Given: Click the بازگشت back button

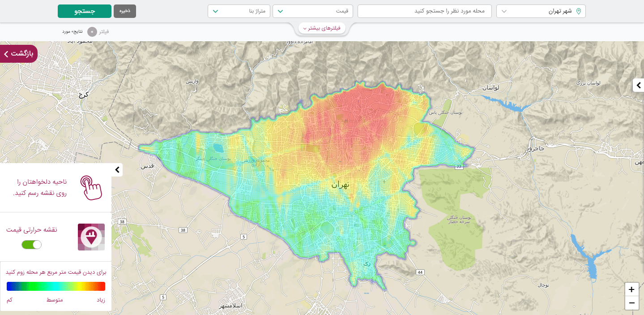Looking at the screenshot, I should (x=19, y=54).
